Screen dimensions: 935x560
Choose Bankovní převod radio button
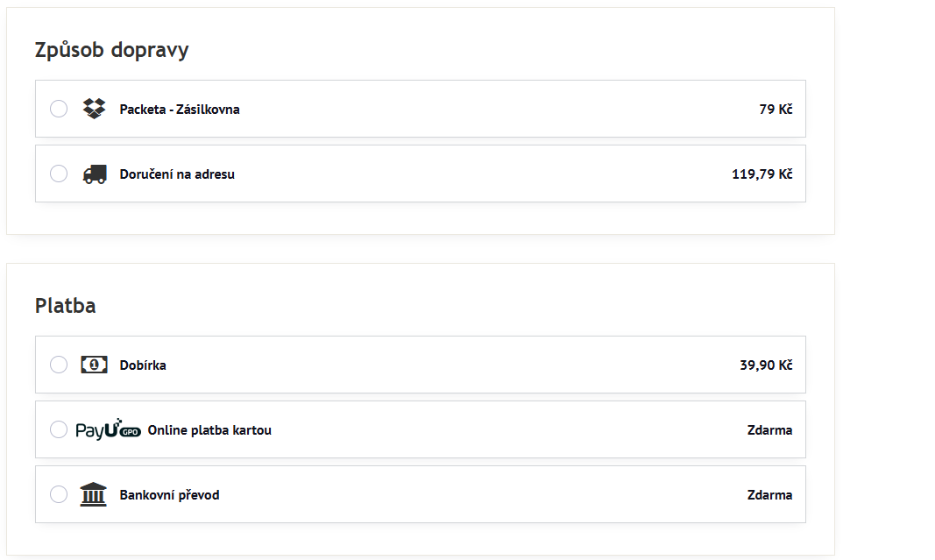pyautogui.click(x=59, y=494)
